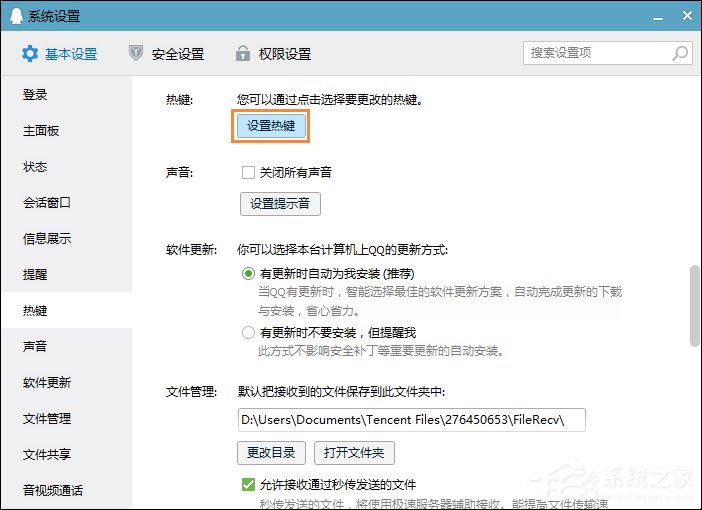Uncheck 允许接收通过秒传发送的文件
702x510 pixels.
248,484
